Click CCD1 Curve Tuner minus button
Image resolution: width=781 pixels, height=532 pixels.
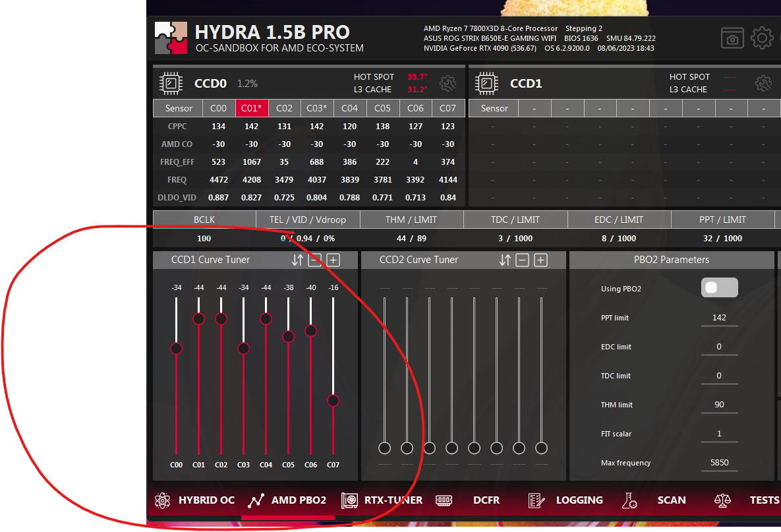click(x=315, y=260)
